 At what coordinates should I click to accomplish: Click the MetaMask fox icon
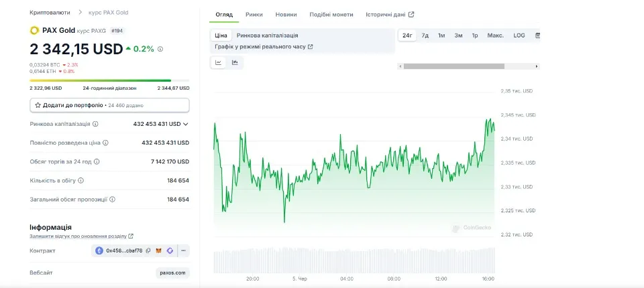[x=159, y=250]
